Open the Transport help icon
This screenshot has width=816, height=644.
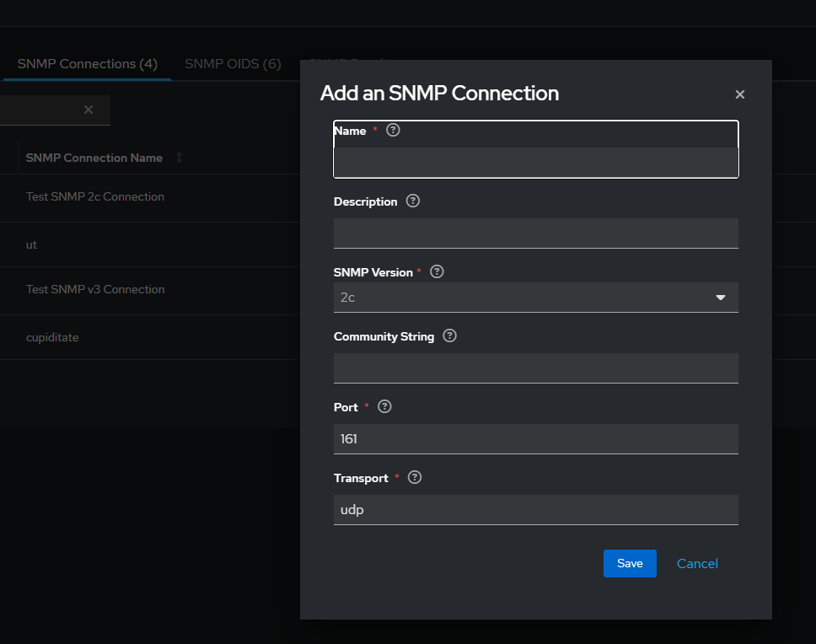coord(415,478)
